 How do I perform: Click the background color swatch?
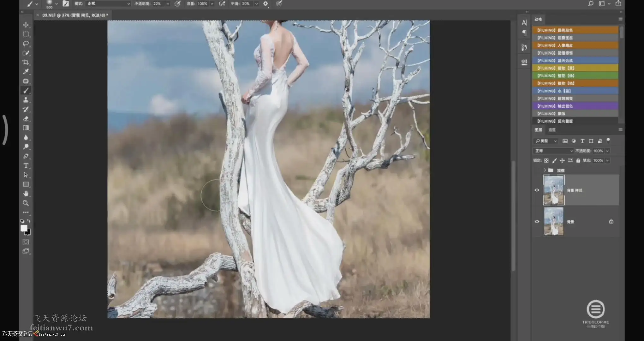click(28, 232)
